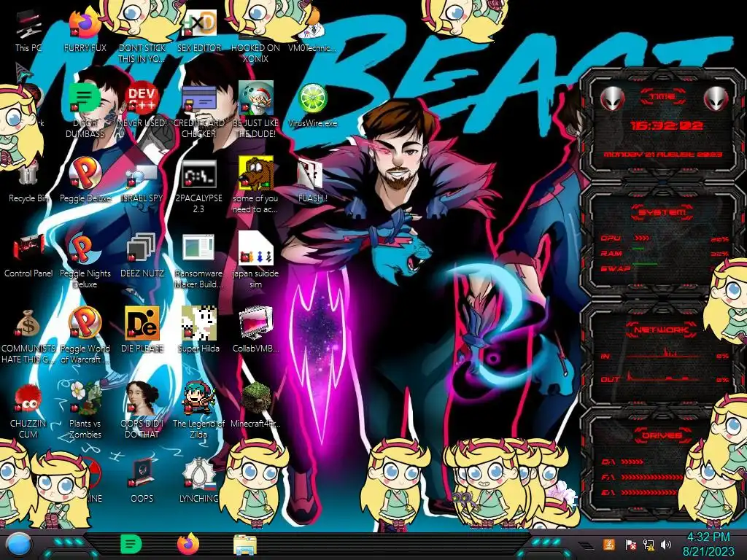Image resolution: width=747 pixels, height=560 pixels.
Task: Click the Start orb on taskbar
Action: 18,545
